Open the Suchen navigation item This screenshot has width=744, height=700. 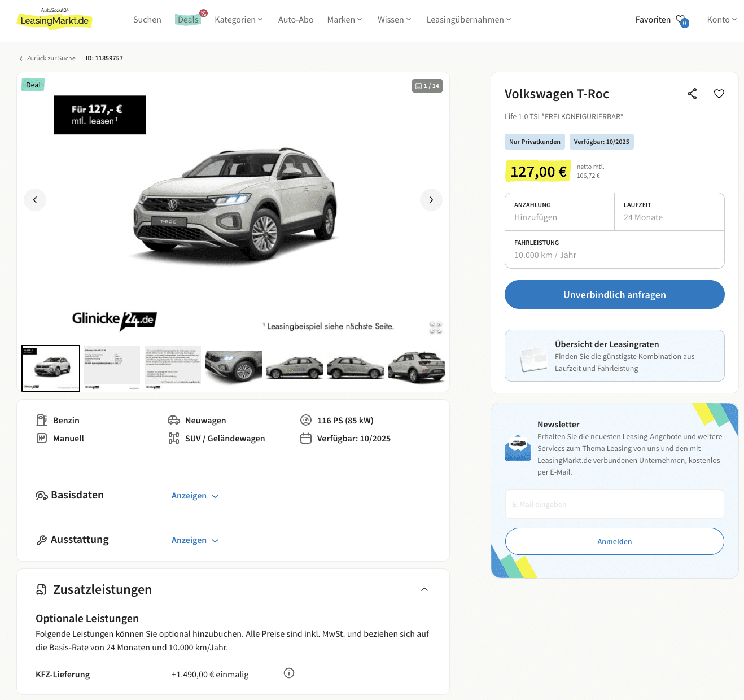click(x=147, y=20)
